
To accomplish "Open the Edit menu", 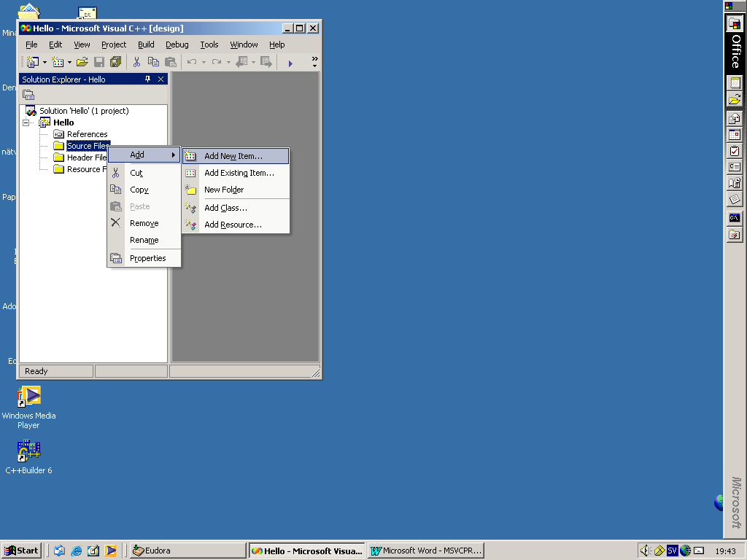I will tap(55, 44).
